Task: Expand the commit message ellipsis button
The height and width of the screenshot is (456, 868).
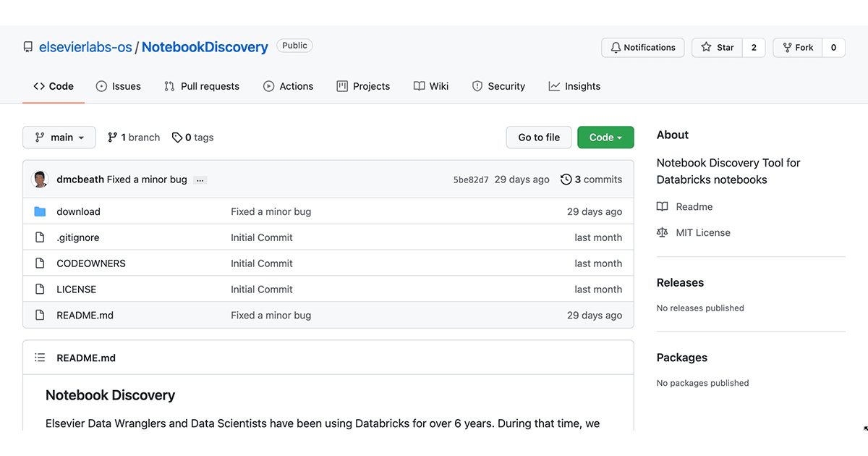Action: click(x=200, y=180)
